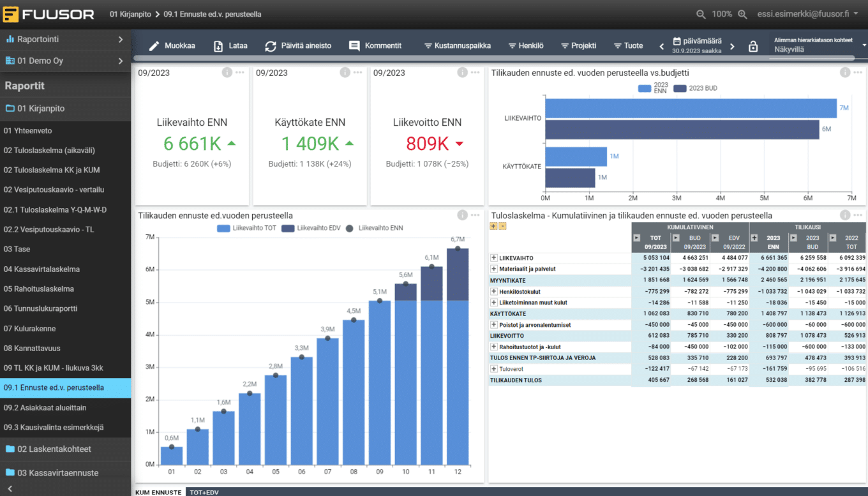Click the Lataa download icon
This screenshot has height=496, width=868.
point(218,46)
